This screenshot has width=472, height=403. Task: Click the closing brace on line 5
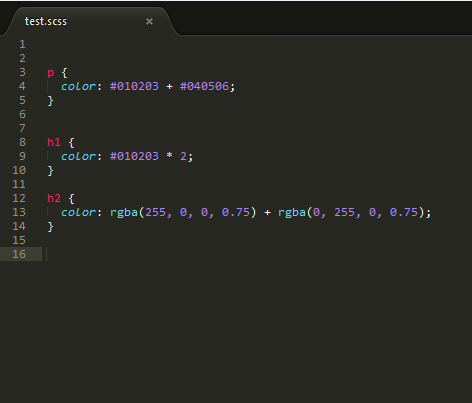tap(50, 101)
